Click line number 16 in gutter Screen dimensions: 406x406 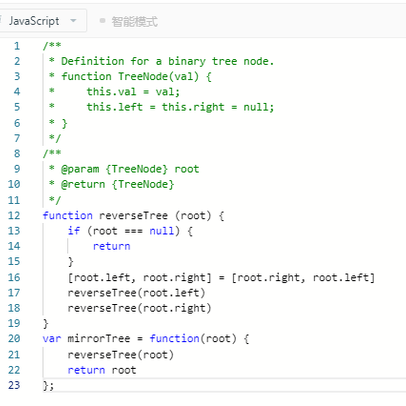tap(14, 277)
